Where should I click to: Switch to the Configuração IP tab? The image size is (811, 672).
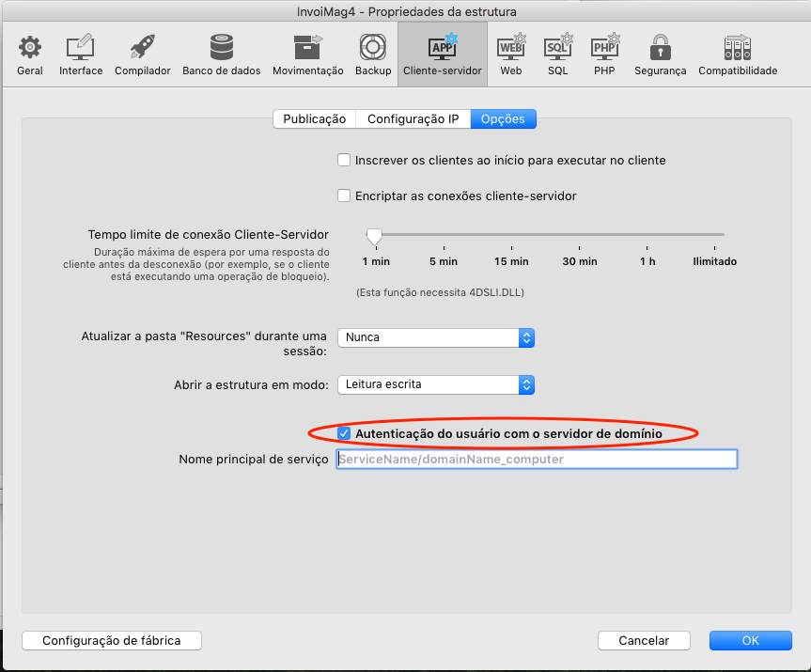click(x=413, y=119)
